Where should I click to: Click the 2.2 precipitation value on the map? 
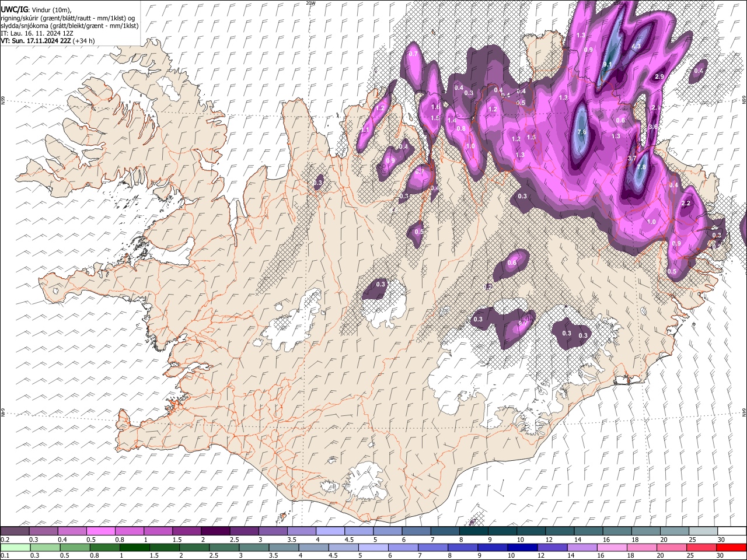click(x=686, y=203)
